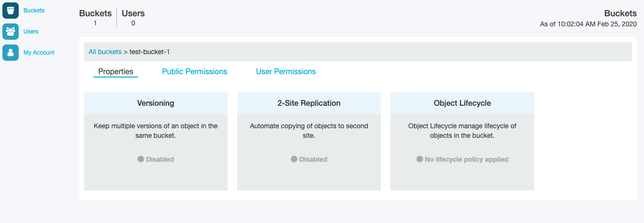Select the Properties tab
Viewport: 644px width, 223px height.
(x=115, y=72)
